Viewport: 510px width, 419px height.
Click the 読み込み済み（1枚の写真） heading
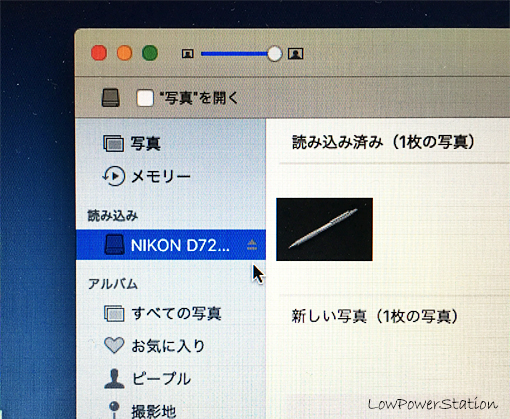[x=383, y=142]
